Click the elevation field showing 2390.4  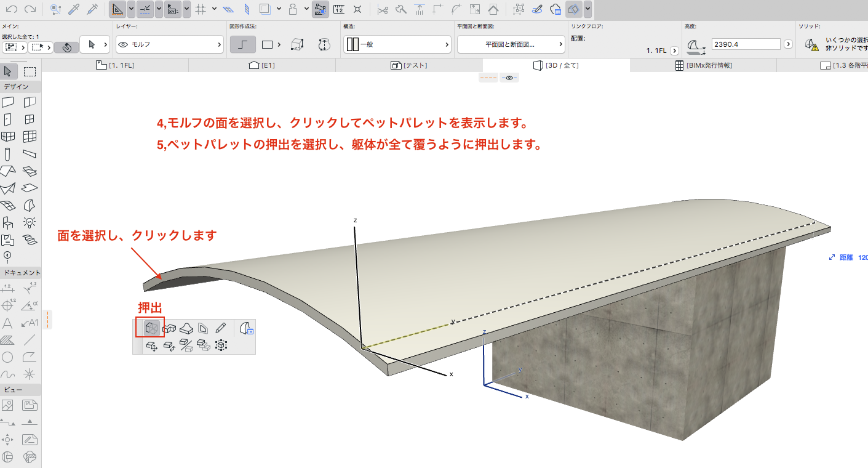tap(745, 44)
